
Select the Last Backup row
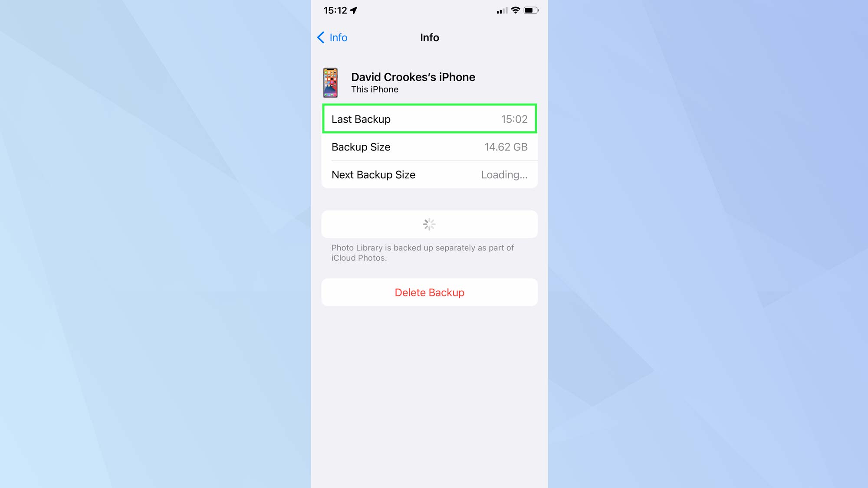click(x=429, y=118)
